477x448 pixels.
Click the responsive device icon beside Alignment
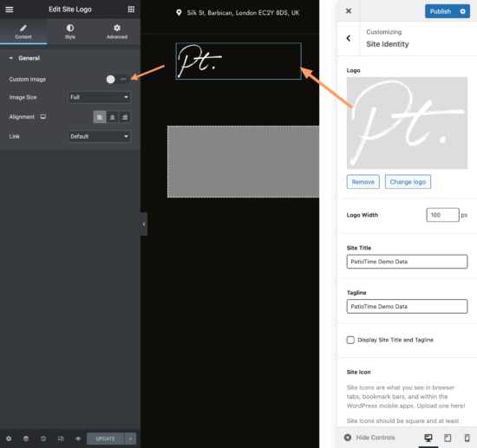pyautogui.click(x=43, y=117)
